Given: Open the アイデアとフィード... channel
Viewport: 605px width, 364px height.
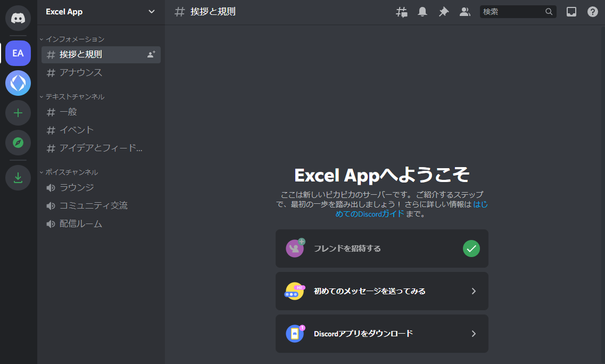Looking at the screenshot, I should tap(101, 148).
